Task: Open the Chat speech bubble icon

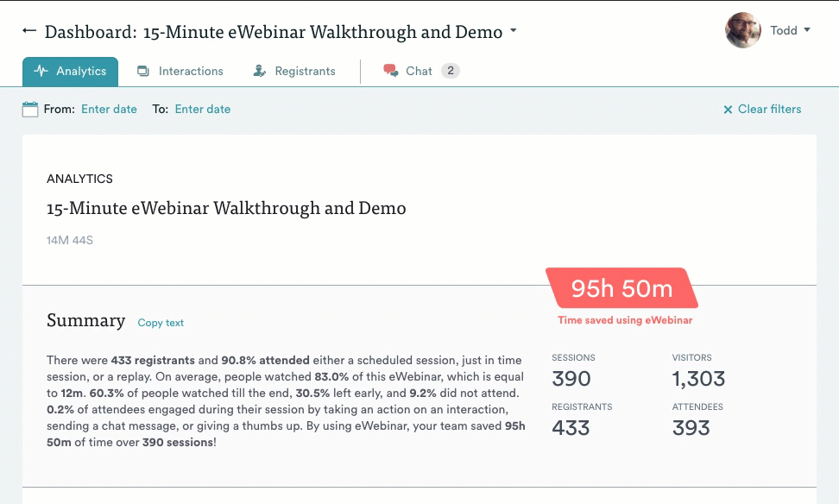Action: click(x=393, y=71)
